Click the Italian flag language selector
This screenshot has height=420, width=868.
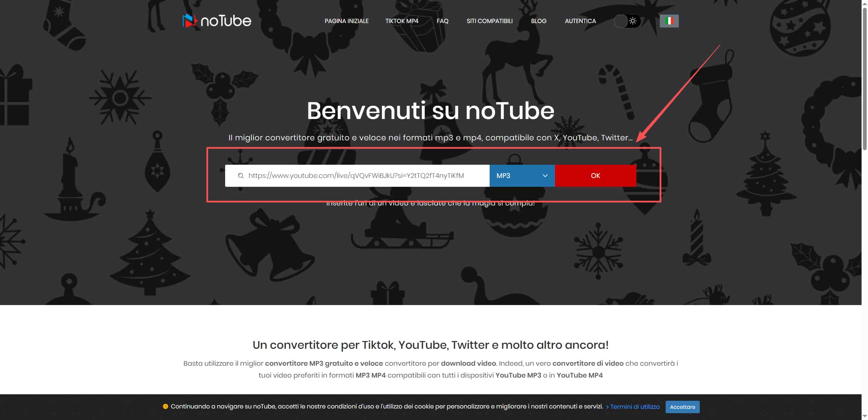pyautogui.click(x=669, y=21)
